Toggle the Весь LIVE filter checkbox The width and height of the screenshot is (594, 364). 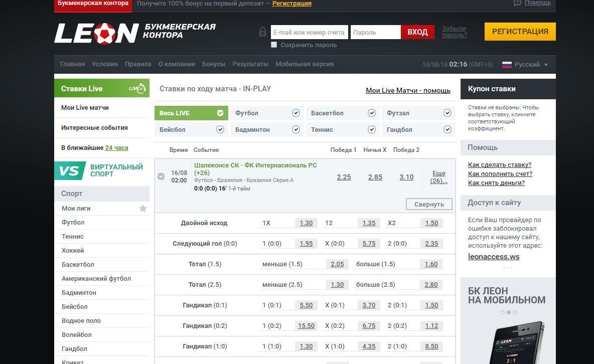point(220,113)
